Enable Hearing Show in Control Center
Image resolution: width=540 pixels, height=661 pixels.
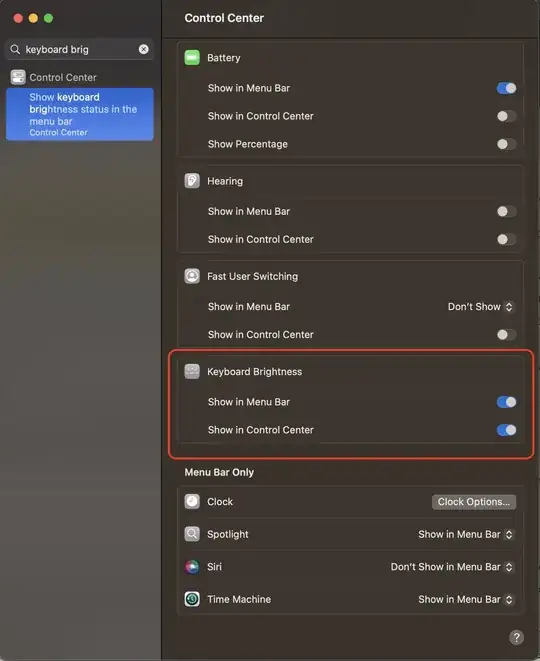point(506,239)
